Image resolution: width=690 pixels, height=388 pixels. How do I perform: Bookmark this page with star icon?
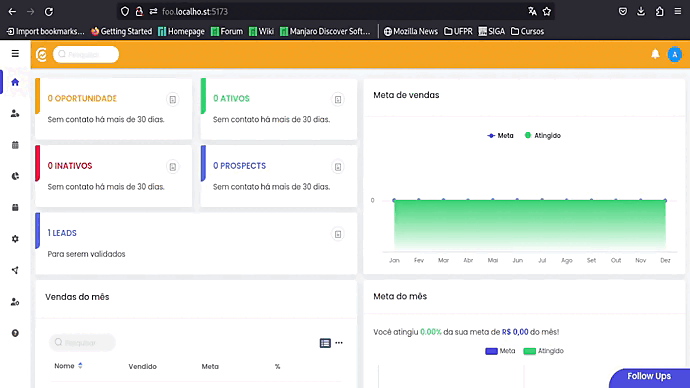click(547, 11)
